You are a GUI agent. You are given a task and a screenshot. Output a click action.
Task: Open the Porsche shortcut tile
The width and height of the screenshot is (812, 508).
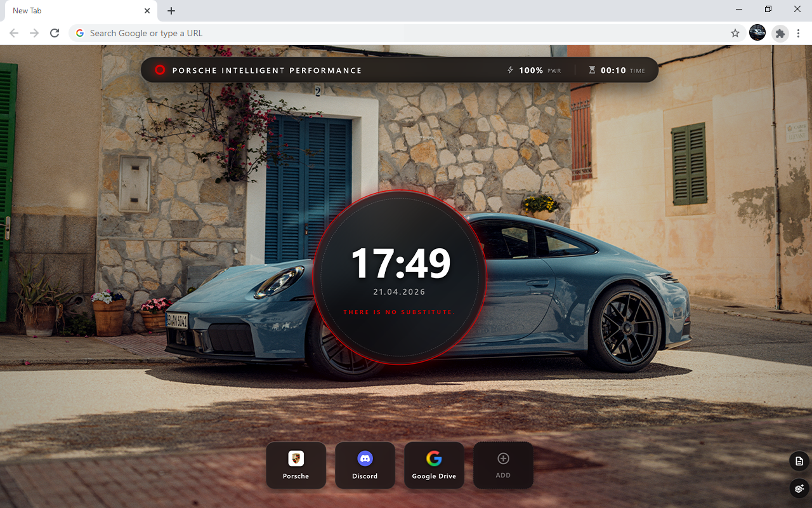[296, 465]
